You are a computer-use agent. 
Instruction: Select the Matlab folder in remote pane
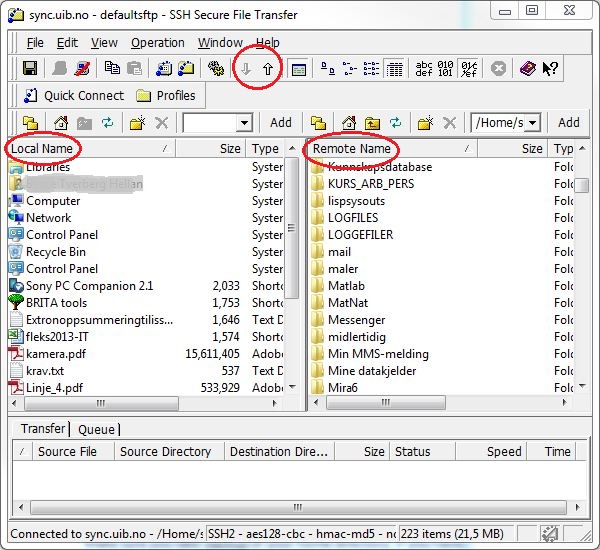pos(348,286)
